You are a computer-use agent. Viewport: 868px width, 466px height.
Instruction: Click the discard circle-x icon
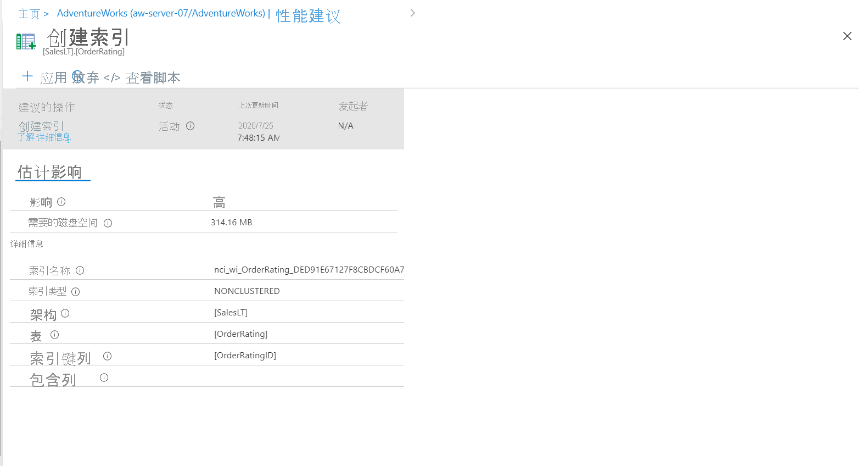pos(78,76)
